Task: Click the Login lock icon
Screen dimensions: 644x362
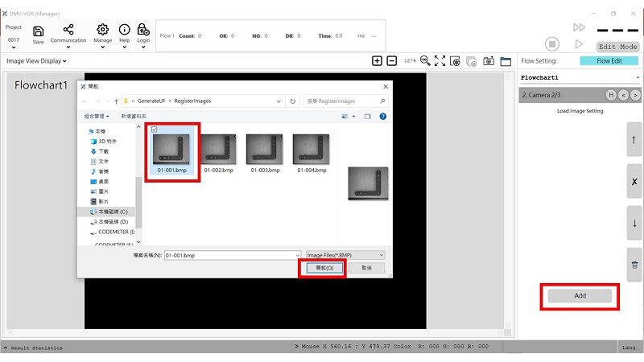Action: coord(143,30)
